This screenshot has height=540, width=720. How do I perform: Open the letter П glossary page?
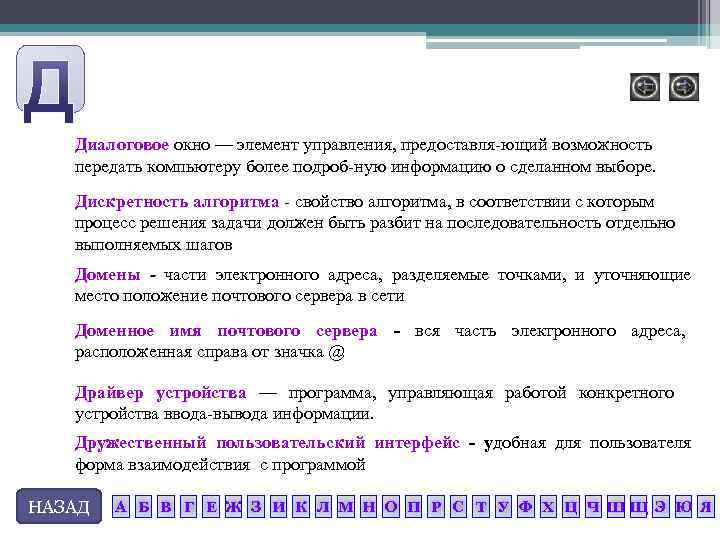(413, 507)
